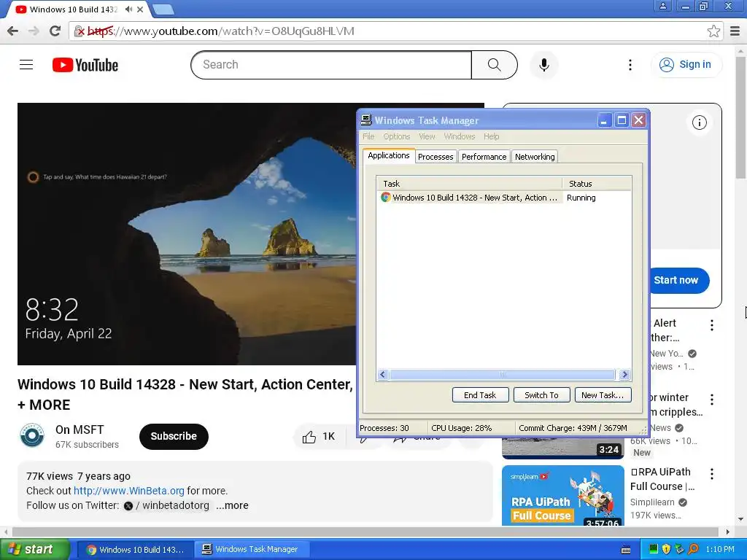Click the info icon on ad card
747x560 pixels.
pyautogui.click(x=699, y=122)
